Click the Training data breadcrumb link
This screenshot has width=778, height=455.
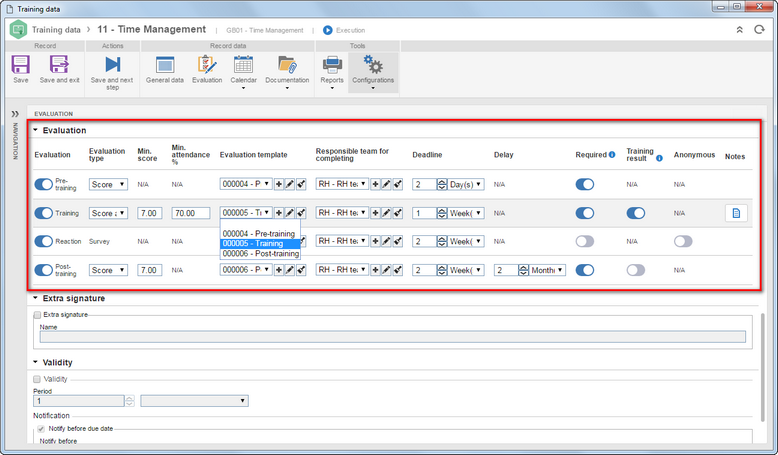tap(56, 30)
